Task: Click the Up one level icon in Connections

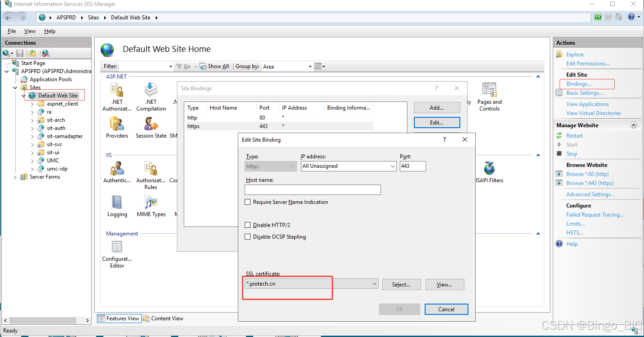Action: coord(32,53)
